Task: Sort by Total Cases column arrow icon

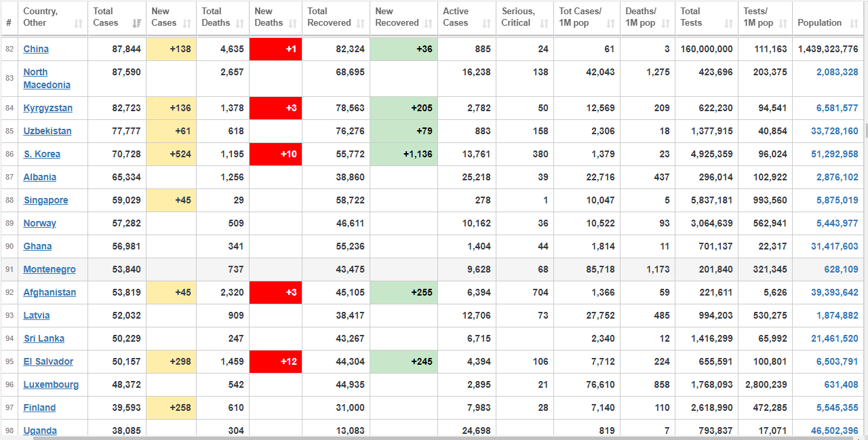Action: (x=138, y=24)
